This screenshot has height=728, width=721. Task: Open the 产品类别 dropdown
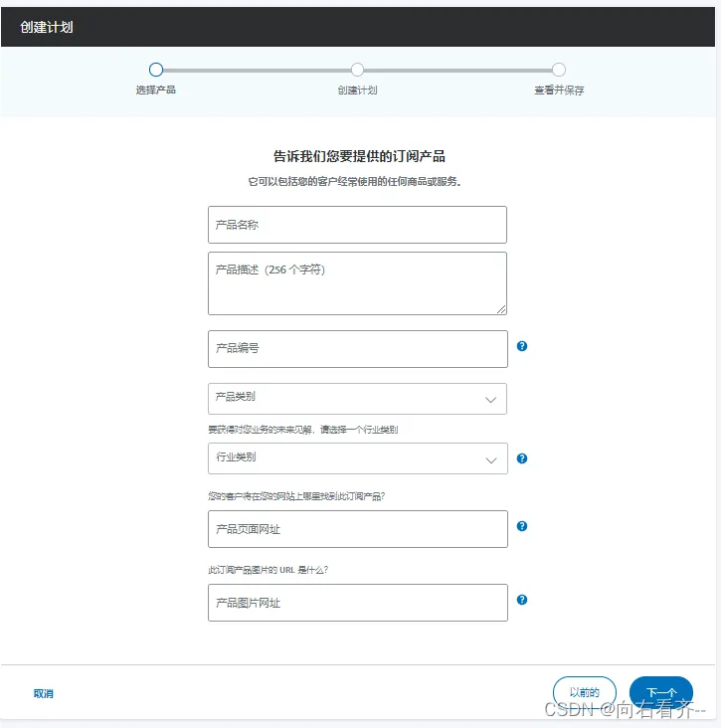tap(357, 399)
